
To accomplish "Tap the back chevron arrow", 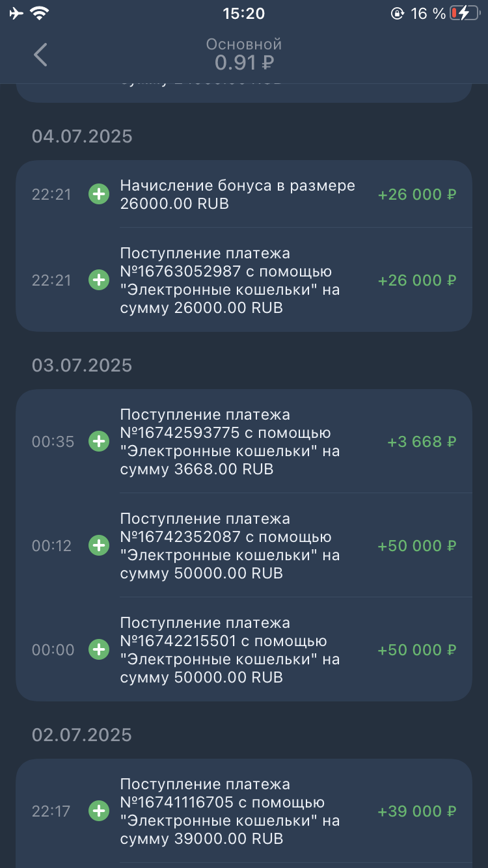I will tap(40, 55).
